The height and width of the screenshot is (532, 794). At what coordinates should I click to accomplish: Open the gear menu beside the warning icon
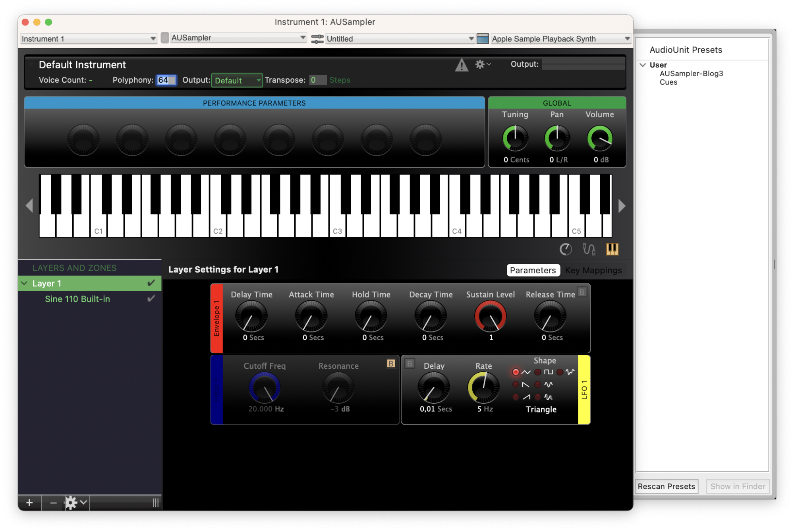tap(483, 64)
